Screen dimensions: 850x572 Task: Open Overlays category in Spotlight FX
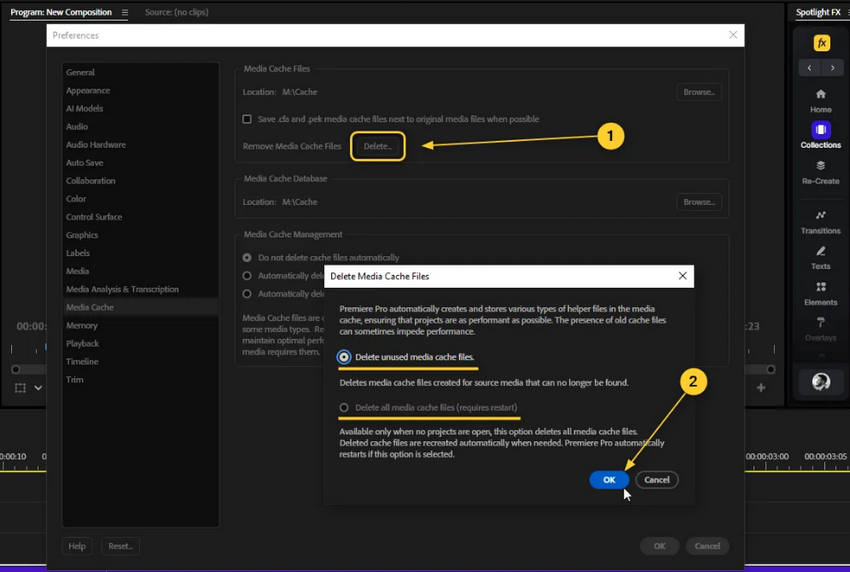click(820, 330)
